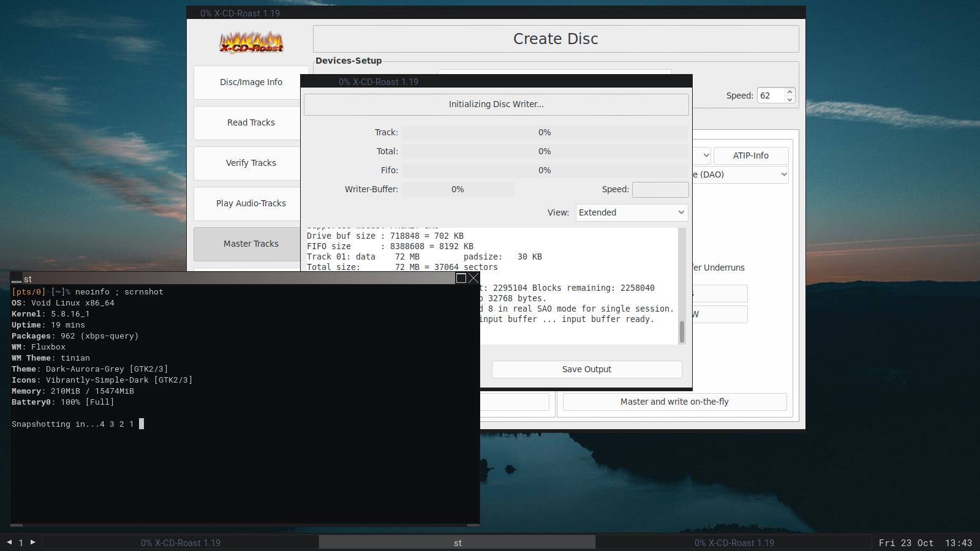Viewport: 980px width, 551px height.
Task: Click the 'Kernel: 5.8.16_1' line in terminal
Action: click(51, 314)
